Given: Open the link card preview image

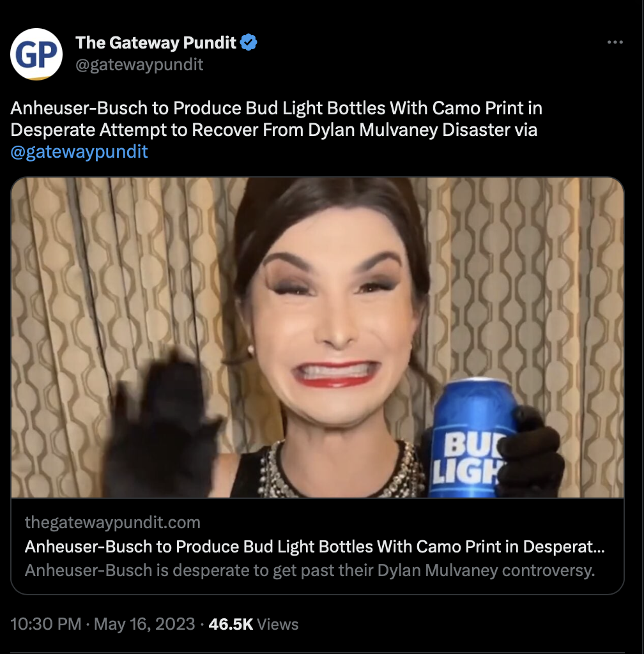Looking at the screenshot, I should coord(318,337).
